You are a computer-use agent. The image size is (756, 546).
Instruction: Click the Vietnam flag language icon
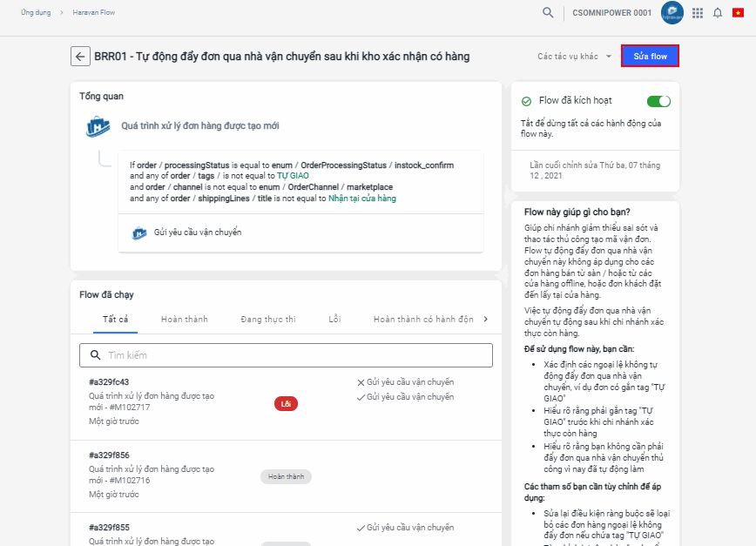coord(738,12)
